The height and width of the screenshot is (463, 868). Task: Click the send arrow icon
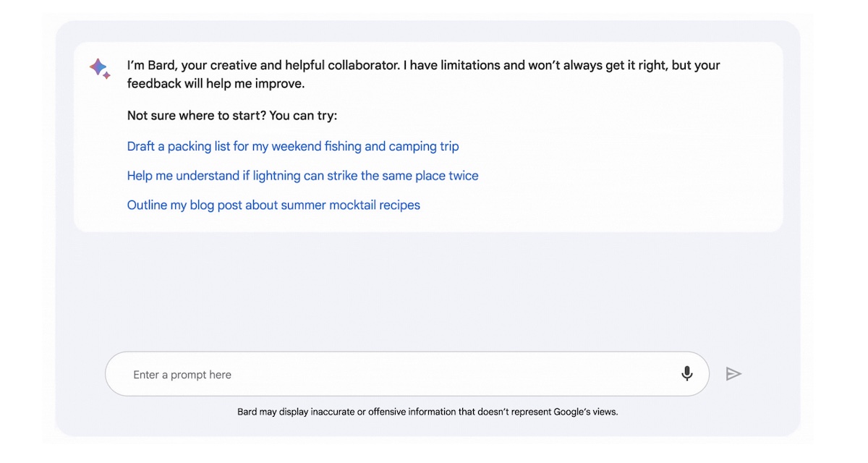click(733, 374)
